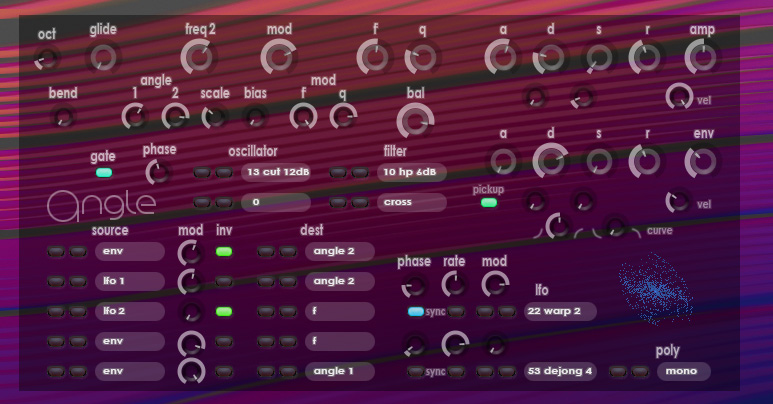Step lfo 1 source to previous
The image size is (773, 404).
(56, 282)
